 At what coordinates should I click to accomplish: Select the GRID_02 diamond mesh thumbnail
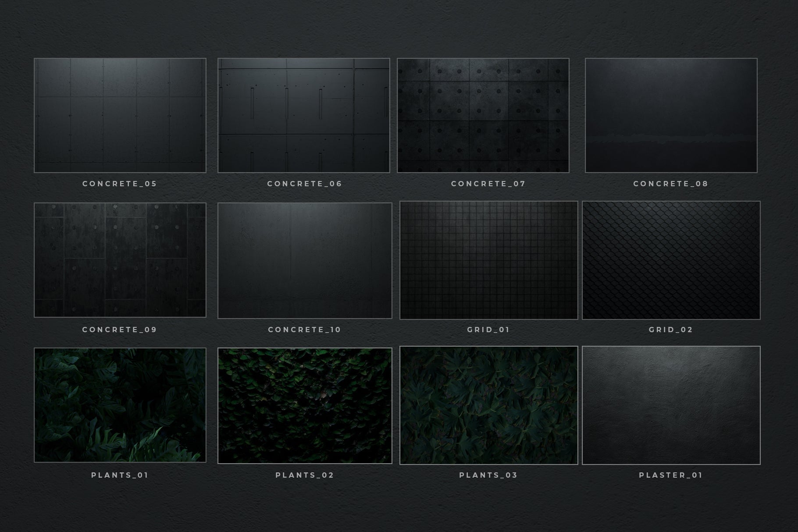671,260
